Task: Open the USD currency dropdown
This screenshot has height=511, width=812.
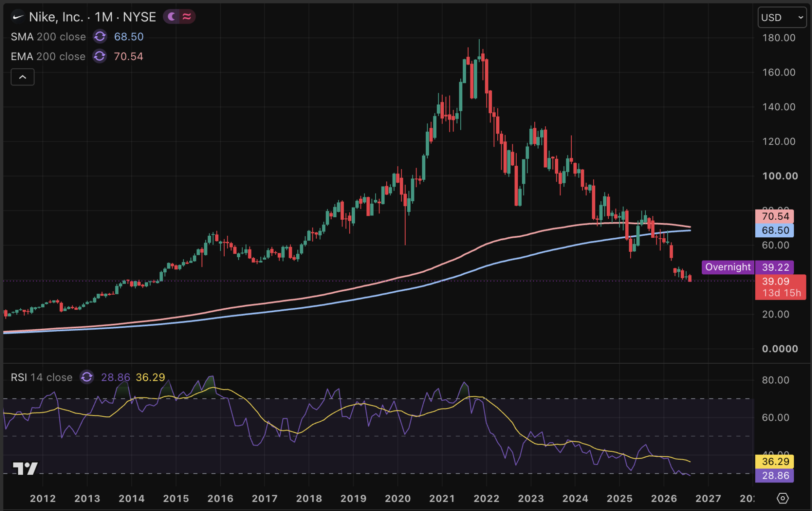Action: (782, 17)
